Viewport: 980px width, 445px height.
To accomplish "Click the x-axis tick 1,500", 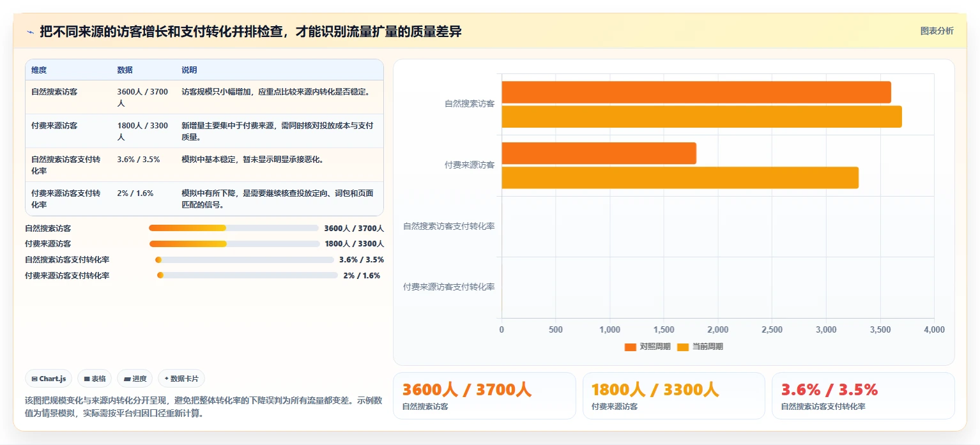I will [664, 330].
